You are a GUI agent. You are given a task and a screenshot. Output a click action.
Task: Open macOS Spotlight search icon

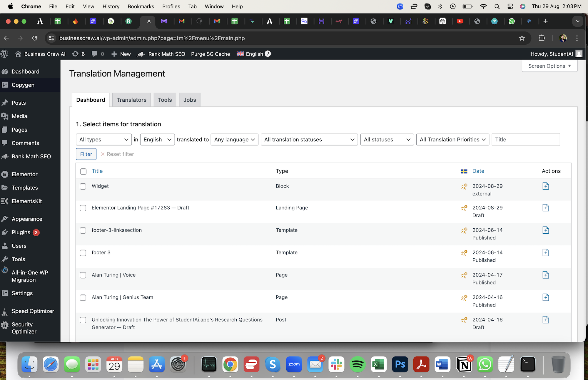497,6
